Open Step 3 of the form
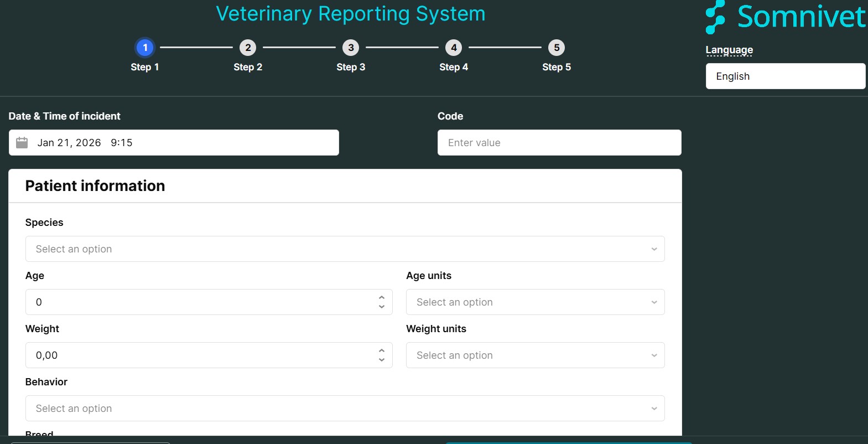The image size is (868, 444). 351,48
